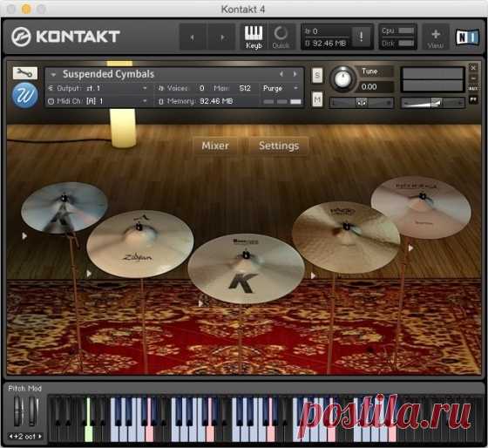Expand the Suspended Cymbals instrument name dropdown
The image size is (488, 448).
pos(53,74)
